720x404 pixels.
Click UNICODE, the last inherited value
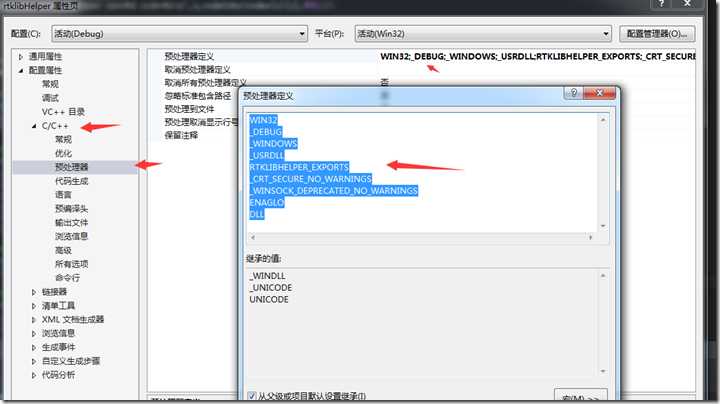(269, 299)
